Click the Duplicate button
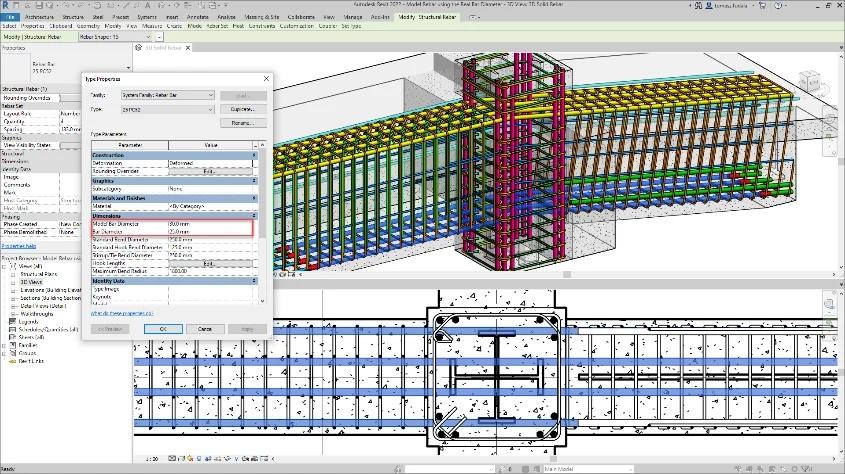This screenshot has width=845, height=474. pos(242,108)
